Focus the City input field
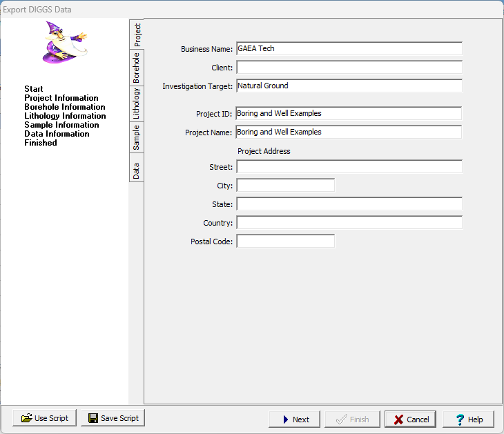504x434 pixels. click(x=285, y=185)
